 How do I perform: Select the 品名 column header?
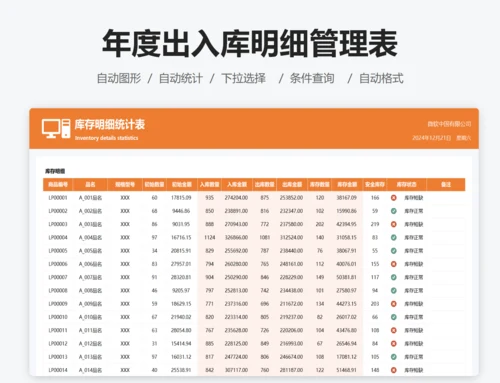point(90,184)
